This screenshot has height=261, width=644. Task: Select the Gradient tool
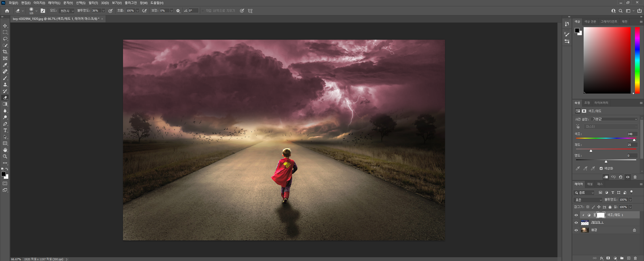5,104
